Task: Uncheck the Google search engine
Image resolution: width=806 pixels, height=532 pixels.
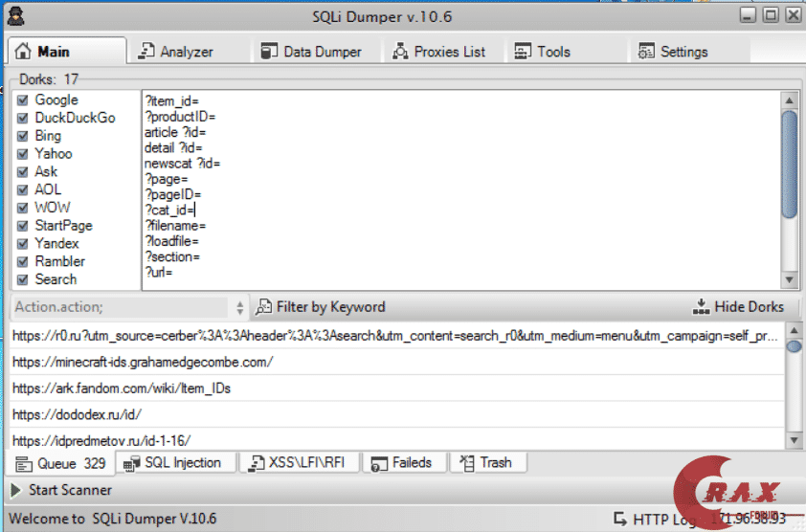Action: 22,100
